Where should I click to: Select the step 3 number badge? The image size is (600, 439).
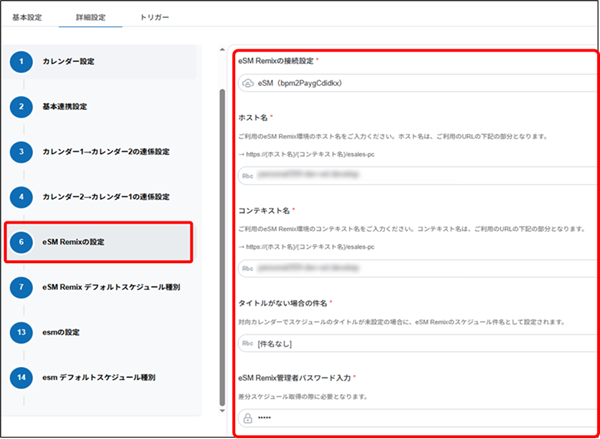coord(20,152)
